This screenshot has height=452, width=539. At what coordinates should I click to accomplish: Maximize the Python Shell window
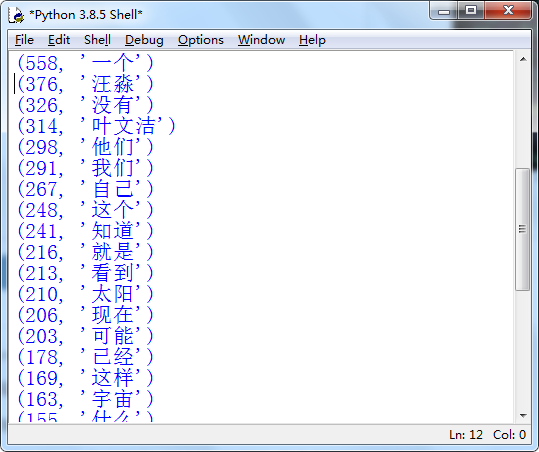pyautogui.click(x=471, y=11)
